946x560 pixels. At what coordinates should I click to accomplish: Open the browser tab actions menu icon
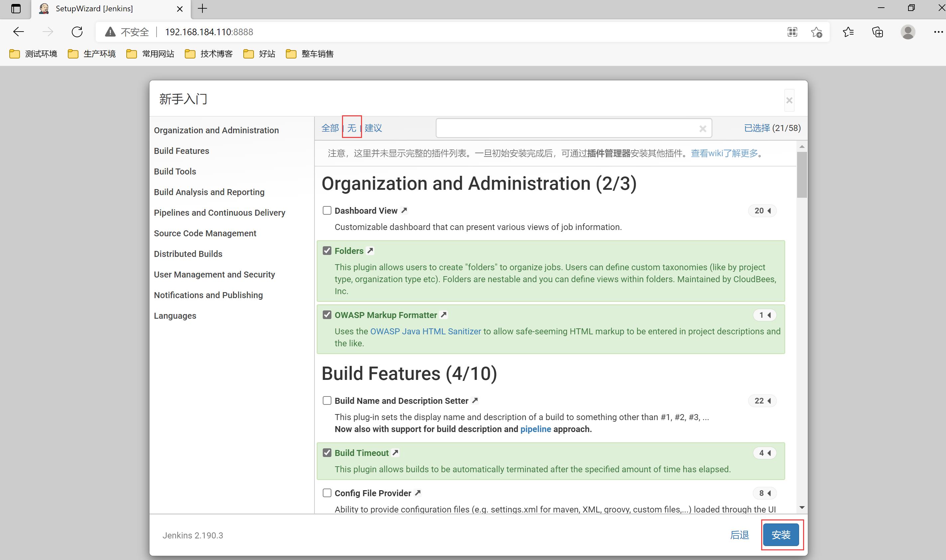16,9
